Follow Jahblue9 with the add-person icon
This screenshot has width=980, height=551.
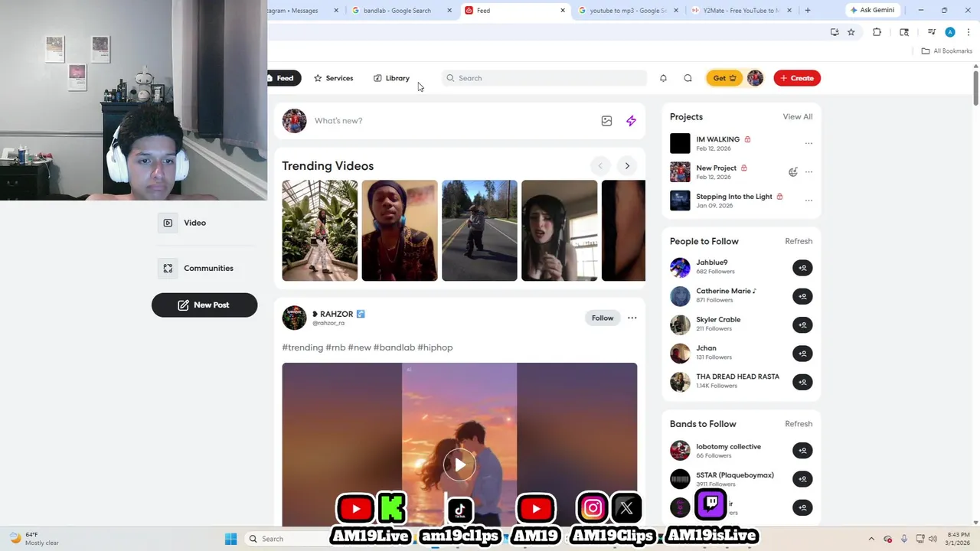pos(802,268)
